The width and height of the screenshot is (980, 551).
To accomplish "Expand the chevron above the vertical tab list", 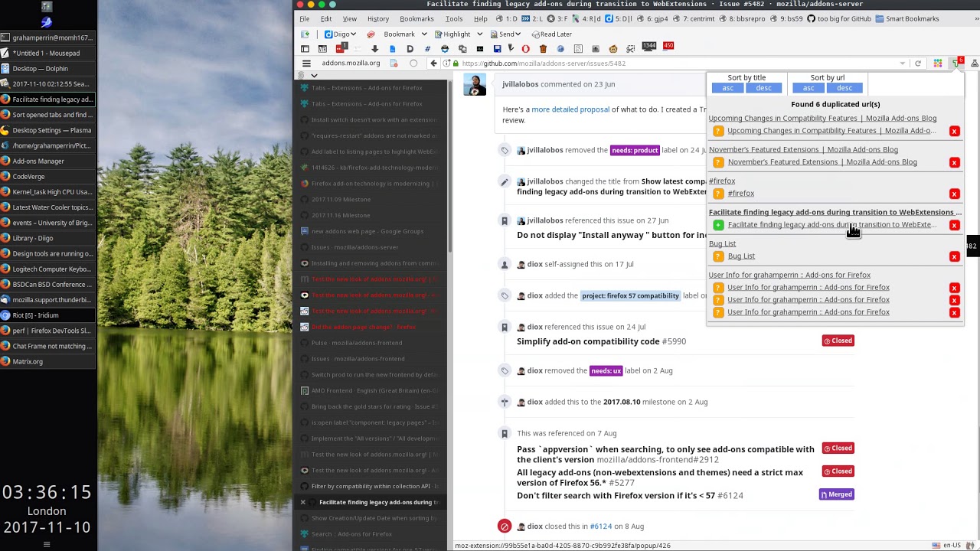I will tap(314, 76).
